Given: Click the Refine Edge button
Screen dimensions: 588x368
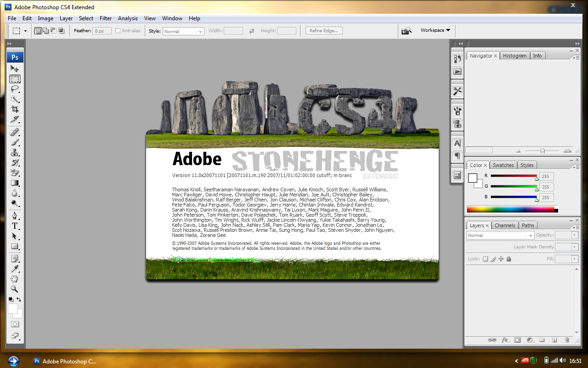Looking at the screenshot, I should (324, 31).
